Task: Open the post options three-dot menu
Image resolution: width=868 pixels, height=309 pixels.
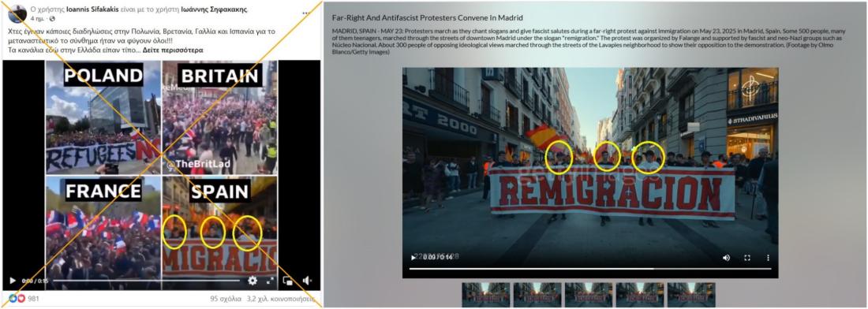Action: coord(306,13)
